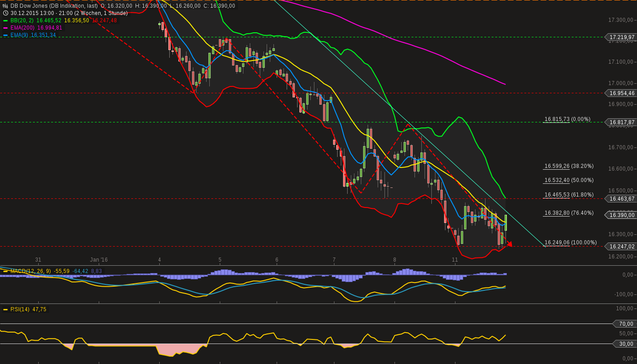Click the high price value H: 16.390,00

151,6
